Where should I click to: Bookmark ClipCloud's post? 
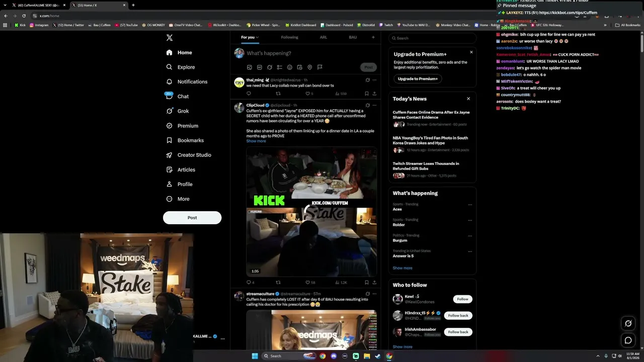367,283
